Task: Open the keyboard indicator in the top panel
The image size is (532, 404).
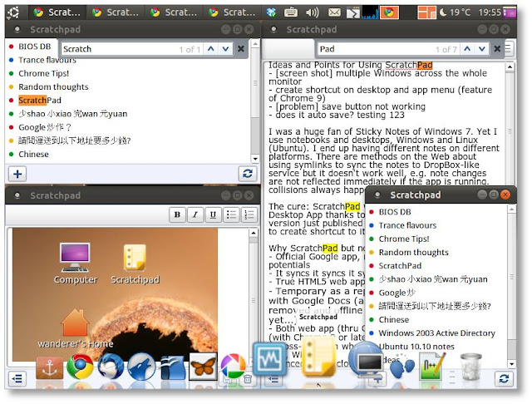Action: [291, 12]
